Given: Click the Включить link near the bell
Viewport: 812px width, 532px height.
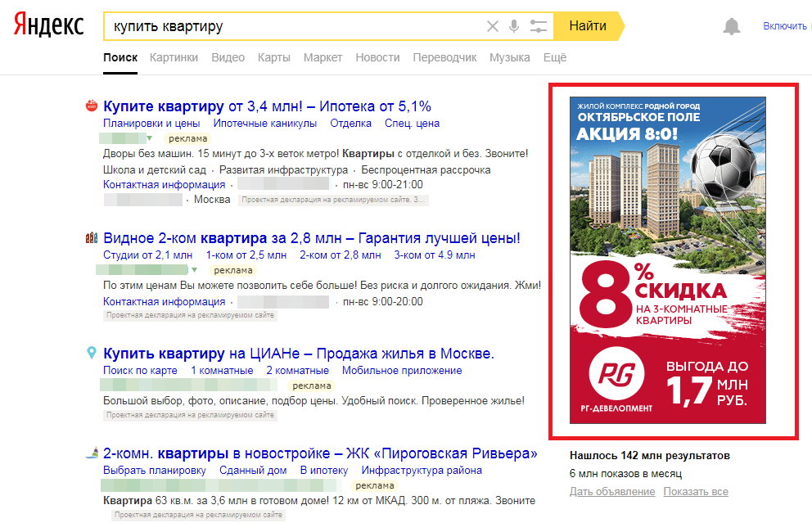Looking at the screenshot, I should click(785, 26).
